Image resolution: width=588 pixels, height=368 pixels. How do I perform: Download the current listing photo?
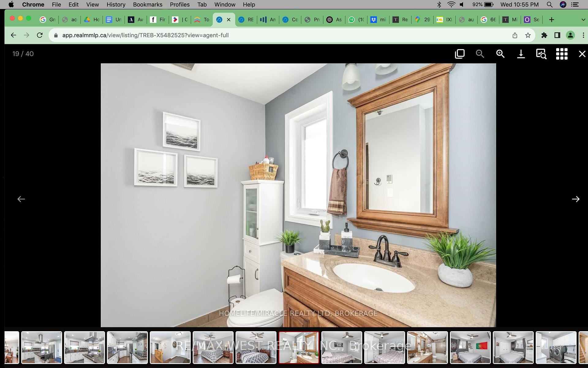[521, 54]
